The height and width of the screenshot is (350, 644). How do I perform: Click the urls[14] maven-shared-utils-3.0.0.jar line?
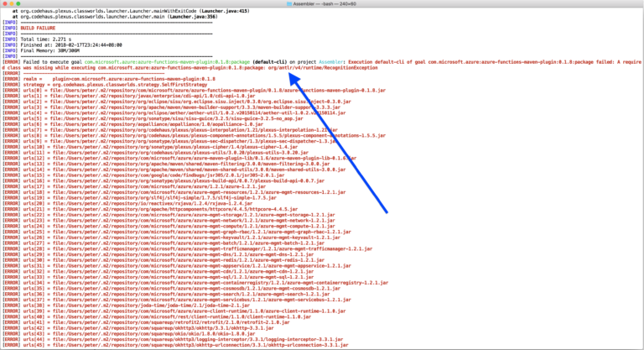pos(174,170)
